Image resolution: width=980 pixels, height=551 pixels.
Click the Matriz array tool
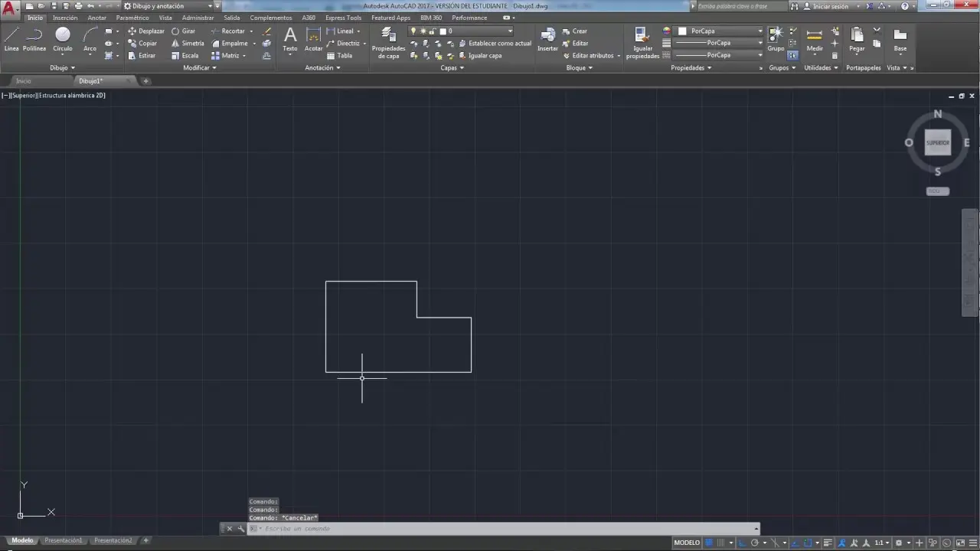[226, 56]
